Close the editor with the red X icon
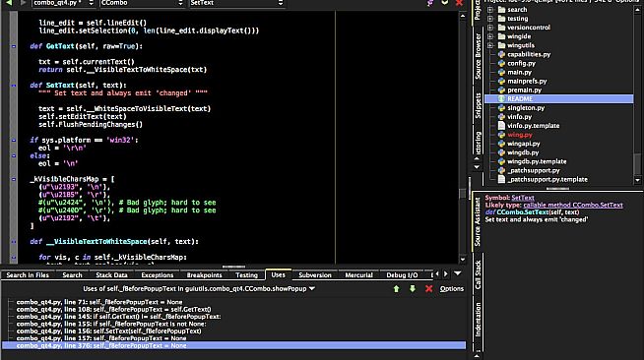This screenshot has width=644, height=360. click(x=459, y=3)
